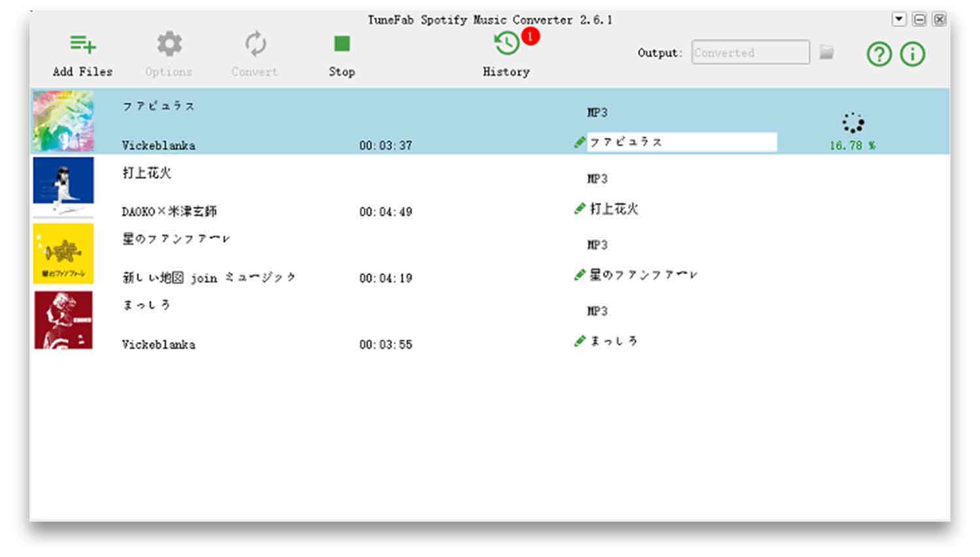The height and width of the screenshot is (557, 980).
Task: Click the History label
Action: point(506,71)
